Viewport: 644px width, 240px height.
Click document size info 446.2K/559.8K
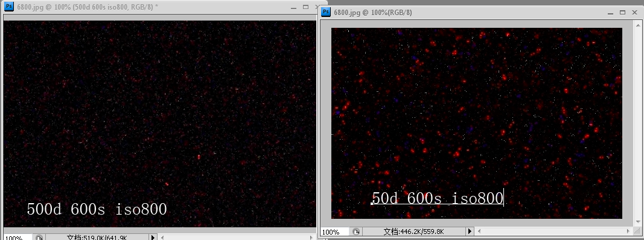point(413,232)
